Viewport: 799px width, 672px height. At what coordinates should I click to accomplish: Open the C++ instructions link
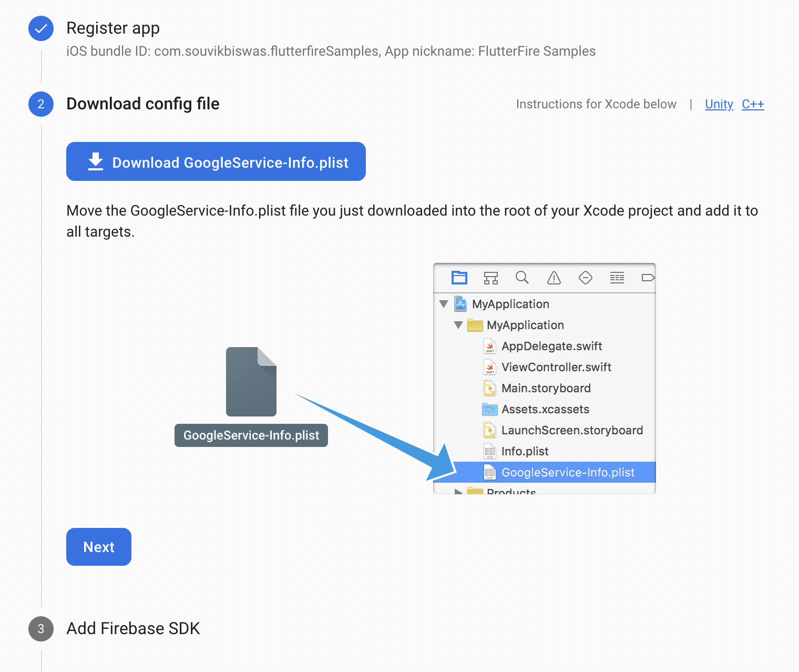click(x=753, y=104)
